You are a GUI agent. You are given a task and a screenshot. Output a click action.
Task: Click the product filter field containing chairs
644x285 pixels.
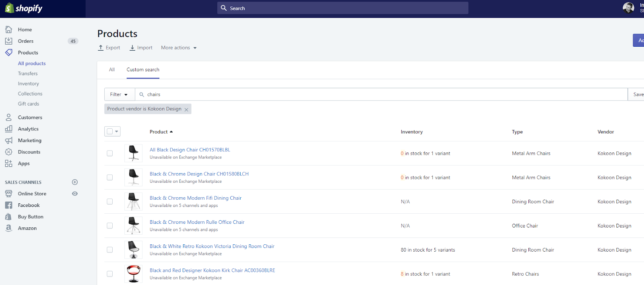(381, 94)
